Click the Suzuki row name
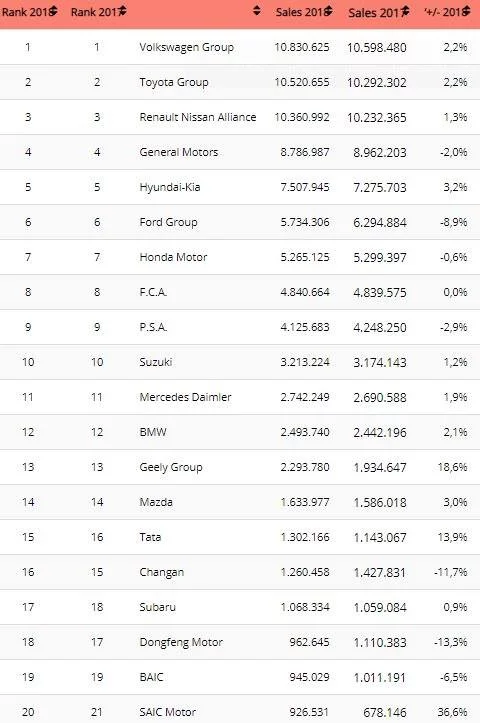The height and width of the screenshot is (723, 480). click(155, 362)
